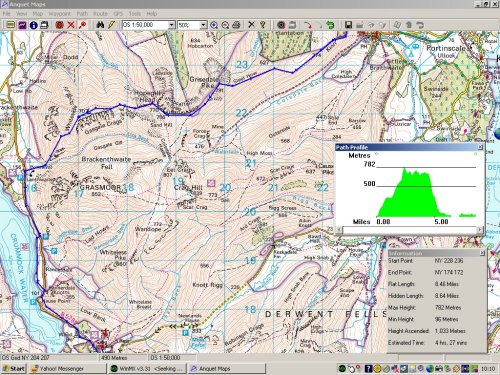Click the GRASMOOR label on the map
This screenshot has width=500, height=375.
(x=100, y=187)
